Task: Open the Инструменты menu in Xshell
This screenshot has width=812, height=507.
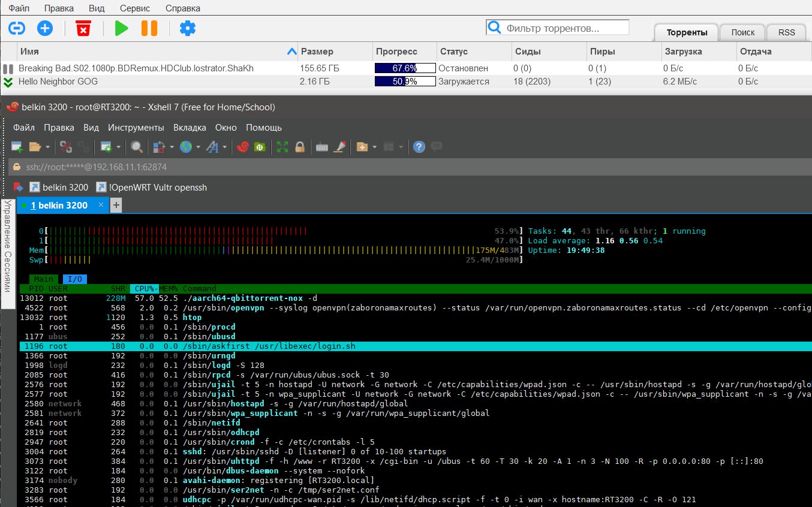Action: click(136, 128)
